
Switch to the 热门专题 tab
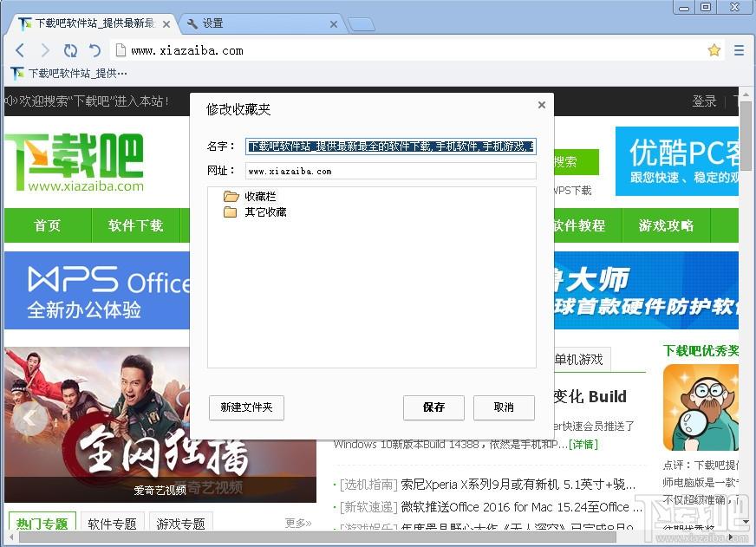(x=42, y=523)
